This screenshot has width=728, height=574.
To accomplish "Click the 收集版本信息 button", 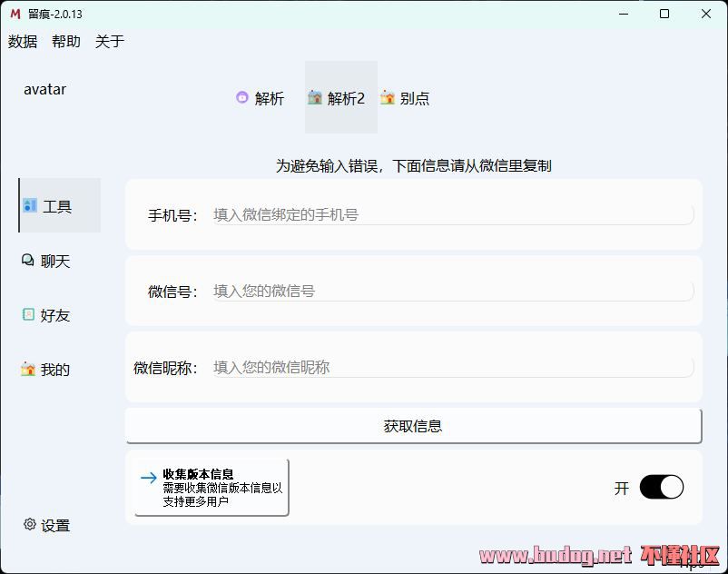I will [212, 487].
